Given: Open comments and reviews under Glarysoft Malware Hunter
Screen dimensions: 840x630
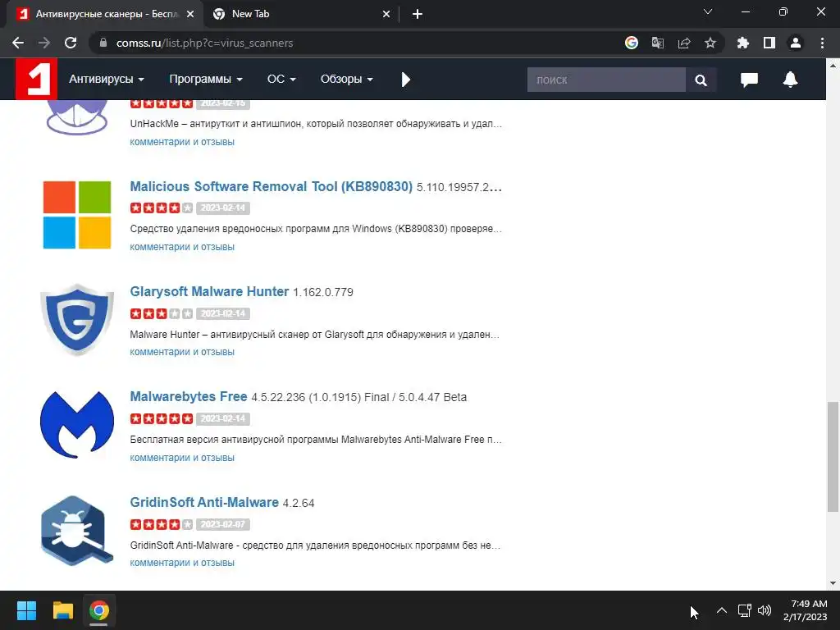Looking at the screenshot, I should pyautogui.click(x=182, y=352).
